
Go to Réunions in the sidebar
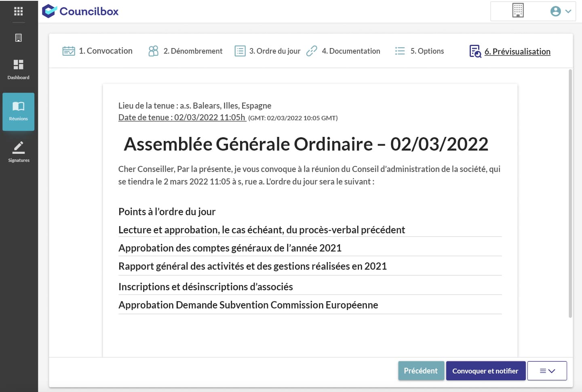18,111
